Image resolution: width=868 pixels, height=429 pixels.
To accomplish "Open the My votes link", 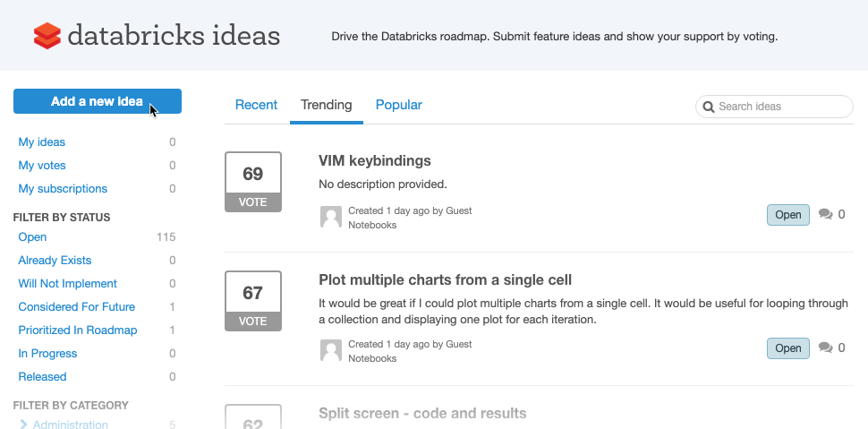I will (x=42, y=166).
